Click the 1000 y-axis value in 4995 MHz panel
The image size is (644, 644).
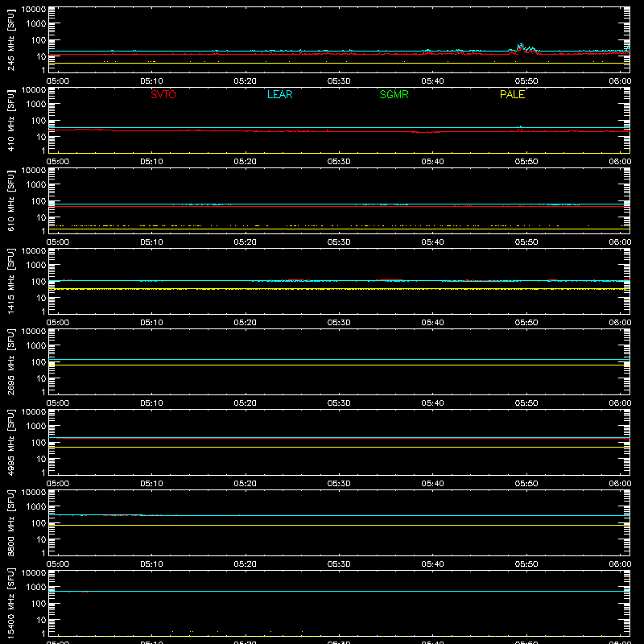[36, 427]
